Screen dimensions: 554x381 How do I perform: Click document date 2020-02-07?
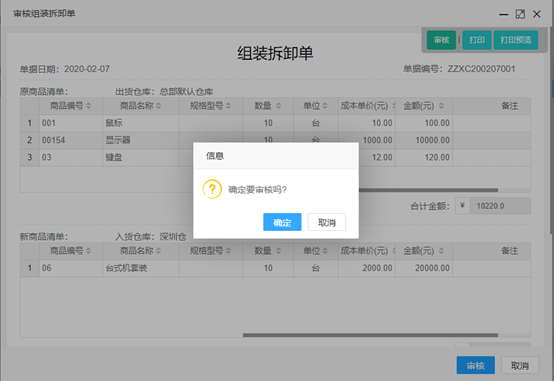(x=87, y=69)
